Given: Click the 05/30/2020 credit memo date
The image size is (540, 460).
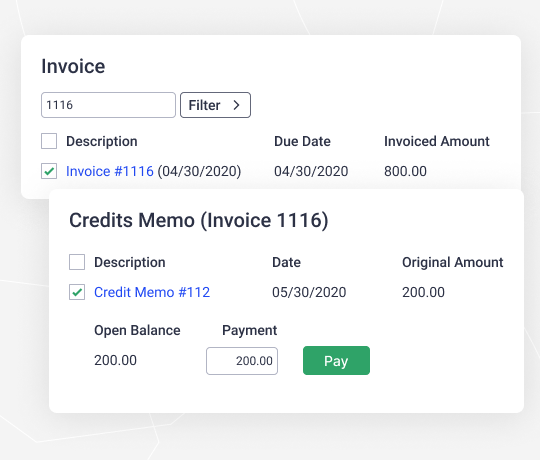Looking at the screenshot, I should click(x=309, y=292).
